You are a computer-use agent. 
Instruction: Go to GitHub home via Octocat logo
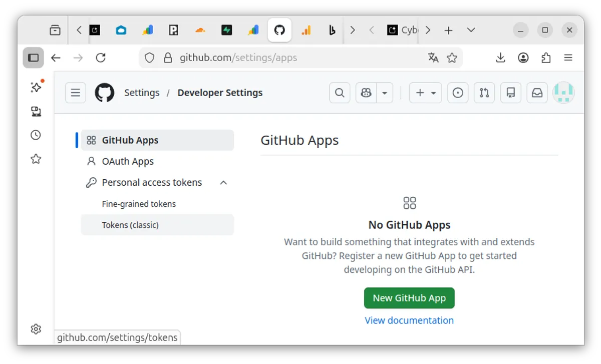pos(105,93)
